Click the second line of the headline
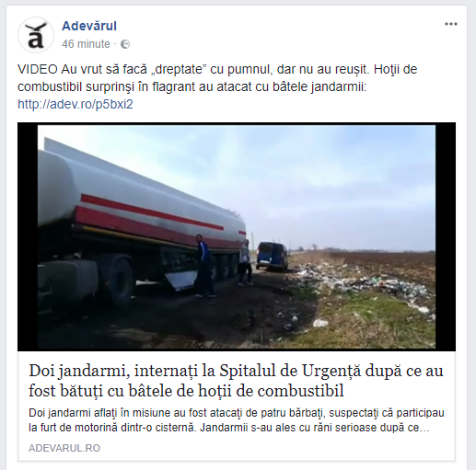This screenshot has width=476, height=470. click(x=186, y=391)
